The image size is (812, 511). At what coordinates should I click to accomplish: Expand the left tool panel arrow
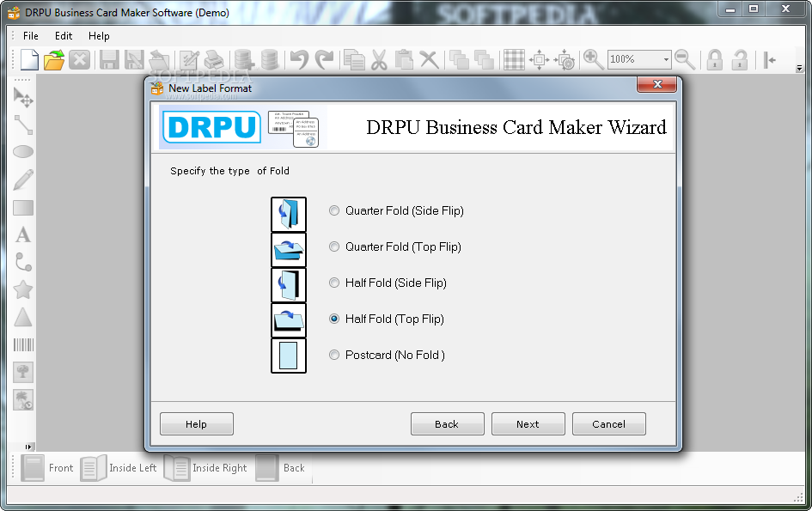coord(28,447)
